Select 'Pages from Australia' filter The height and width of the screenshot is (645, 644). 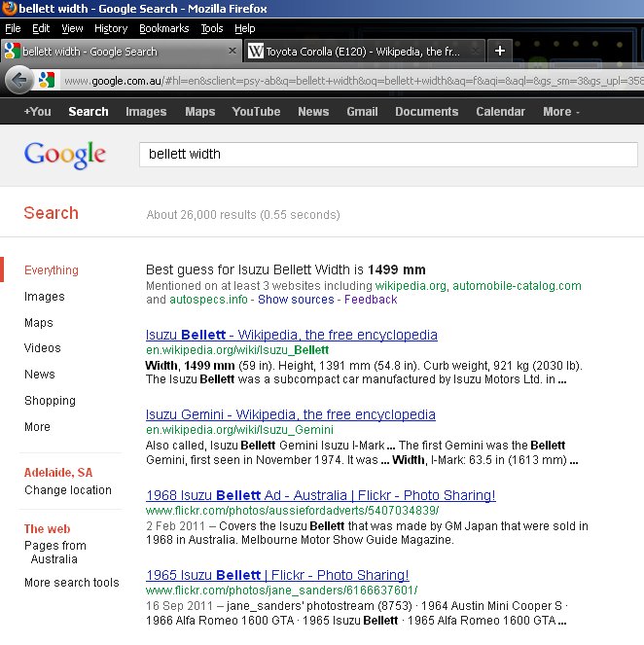point(55,553)
